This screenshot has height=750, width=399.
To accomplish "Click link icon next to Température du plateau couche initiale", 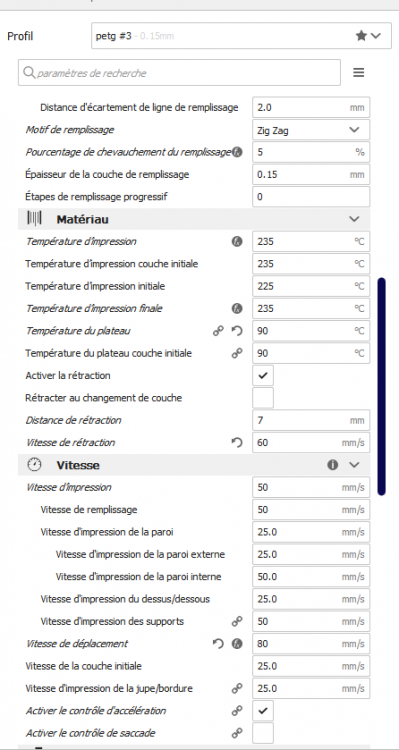I will point(237,353).
